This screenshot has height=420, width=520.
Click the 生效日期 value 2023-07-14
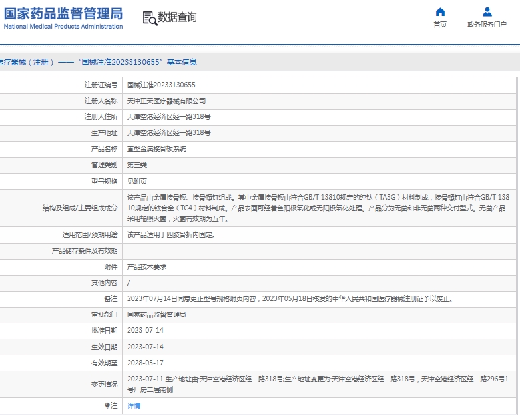pos(145,347)
